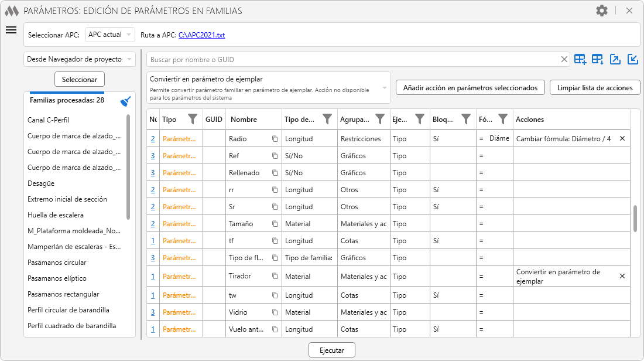Copy the Radio parameter name
Screen dimensions: 644x361
click(275, 139)
